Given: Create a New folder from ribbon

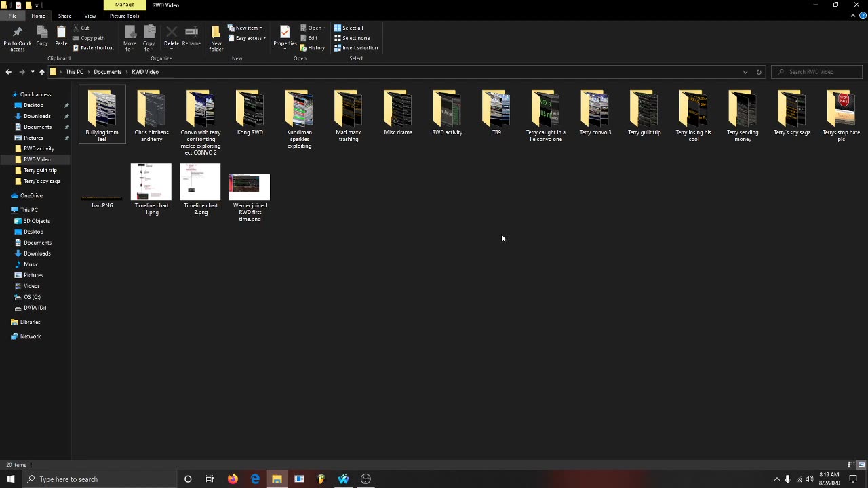Looking at the screenshot, I should 216,38.
